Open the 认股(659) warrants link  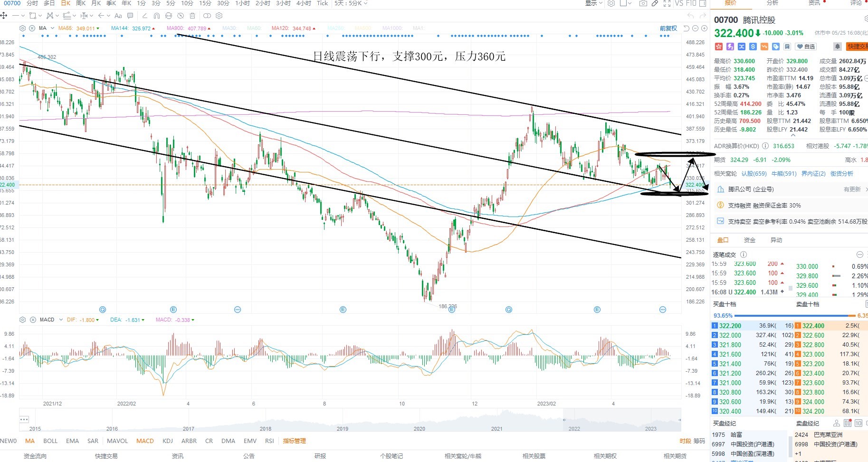(x=754, y=174)
